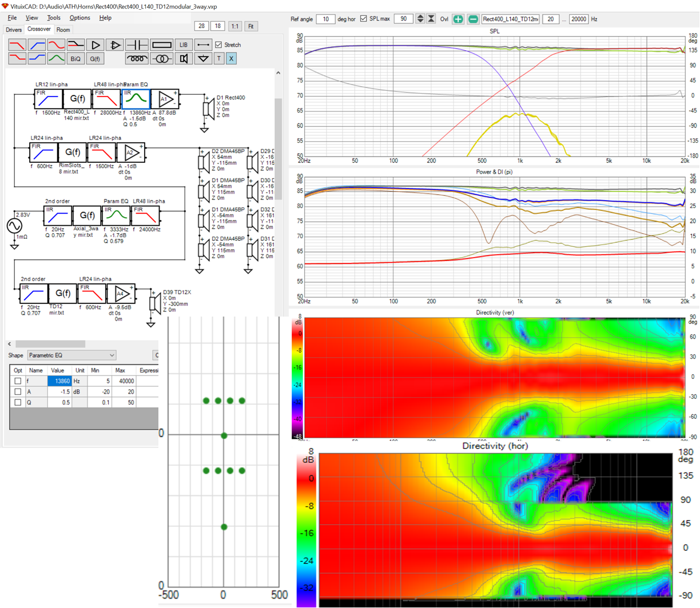
Task: Select the G(f) TD12 mir.txt block
Action: point(62,294)
